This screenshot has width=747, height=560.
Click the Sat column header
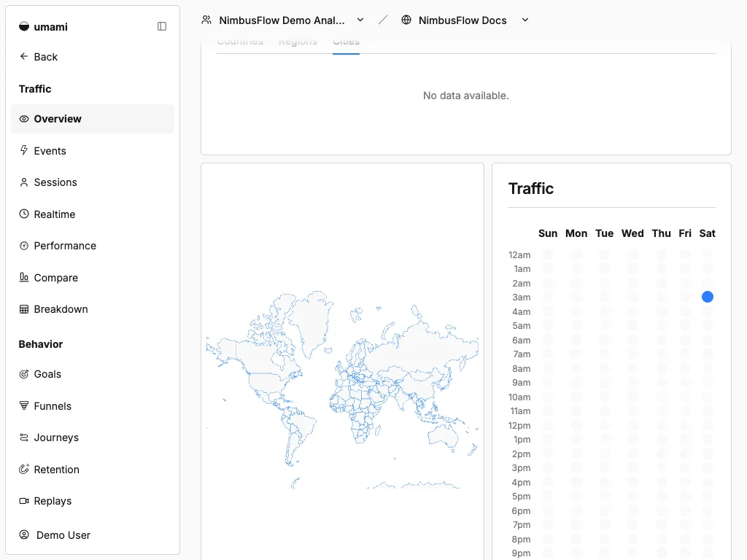tap(708, 233)
